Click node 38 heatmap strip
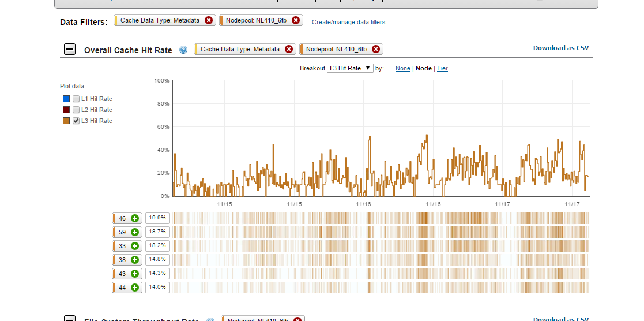 [x=381, y=260]
